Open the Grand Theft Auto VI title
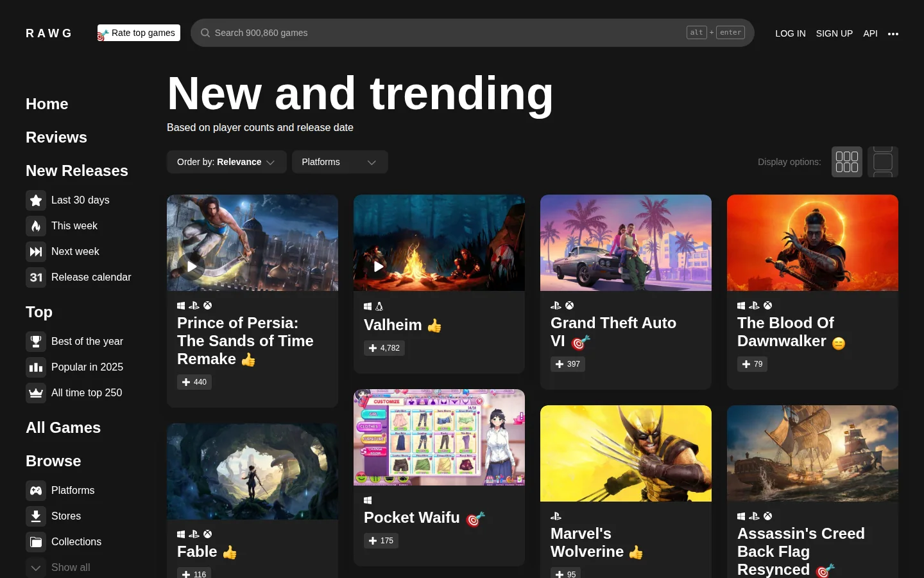Image resolution: width=924 pixels, height=578 pixels. [x=613, y=332]
